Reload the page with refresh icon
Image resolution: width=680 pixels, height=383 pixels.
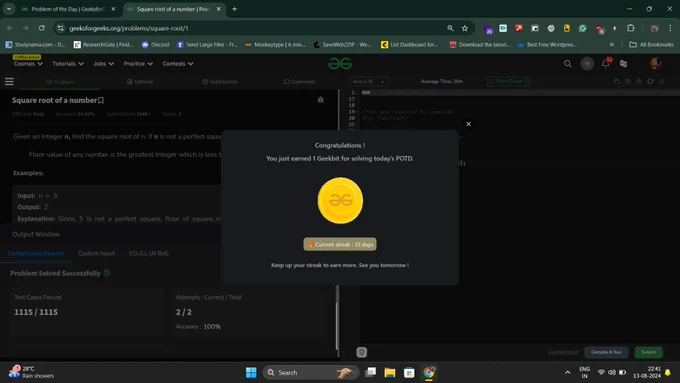[x=42, y=28]
